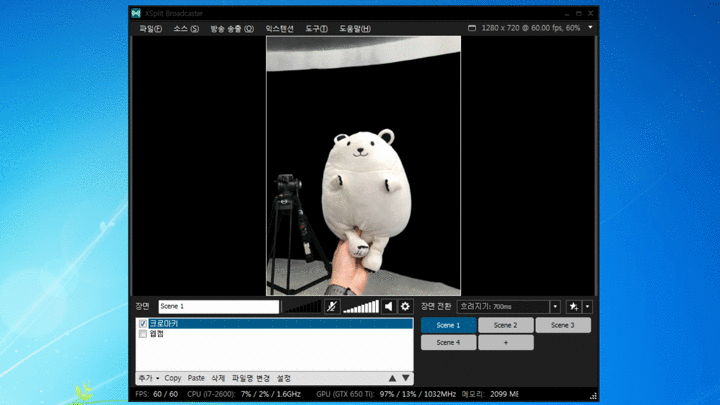Image resolution: width=720 pixels, height=405 pixels.
Task: Open the arrow next to star icon
Action: click(587, 307)
